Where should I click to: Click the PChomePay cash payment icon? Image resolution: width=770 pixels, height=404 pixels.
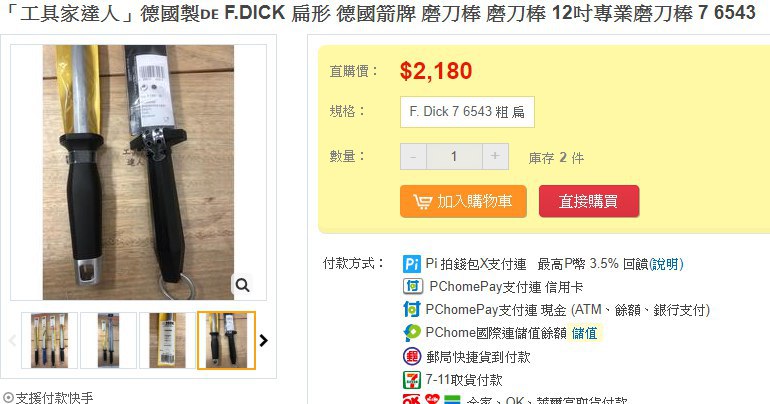(412, 309)
